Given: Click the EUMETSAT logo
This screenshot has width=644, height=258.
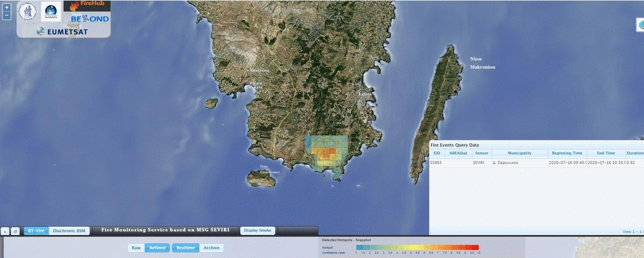Looking at the screenshot, I should [x=62, y=32].
